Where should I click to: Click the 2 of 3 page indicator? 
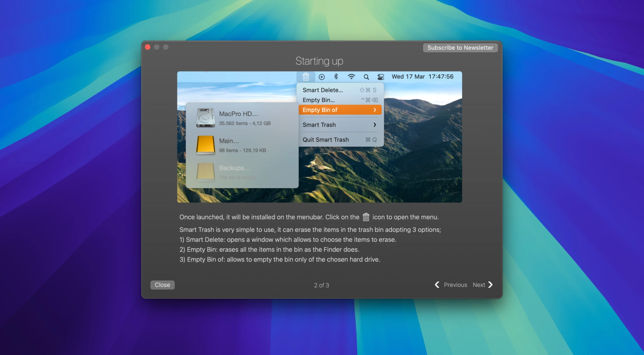321,285
